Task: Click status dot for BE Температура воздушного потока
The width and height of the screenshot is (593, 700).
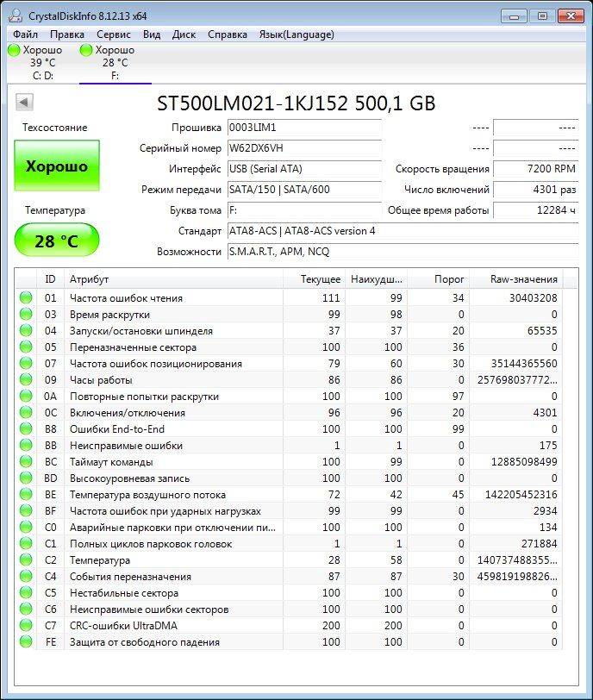Action: [26, 494]
